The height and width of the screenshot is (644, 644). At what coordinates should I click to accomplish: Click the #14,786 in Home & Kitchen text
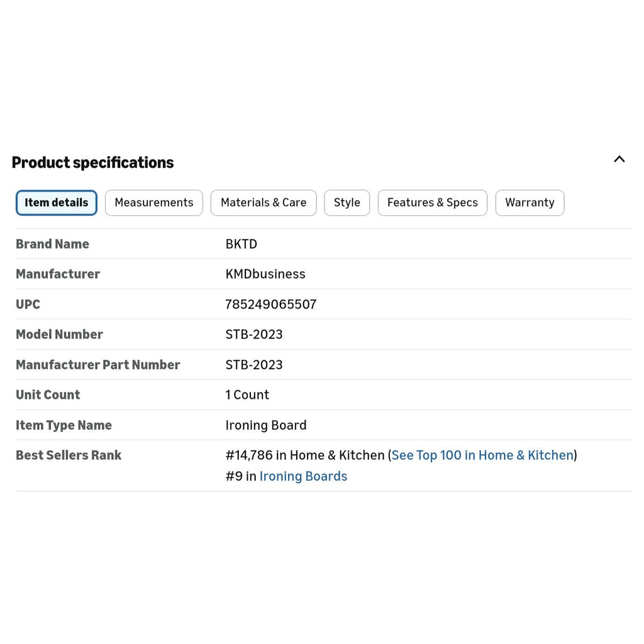(305, 455)
